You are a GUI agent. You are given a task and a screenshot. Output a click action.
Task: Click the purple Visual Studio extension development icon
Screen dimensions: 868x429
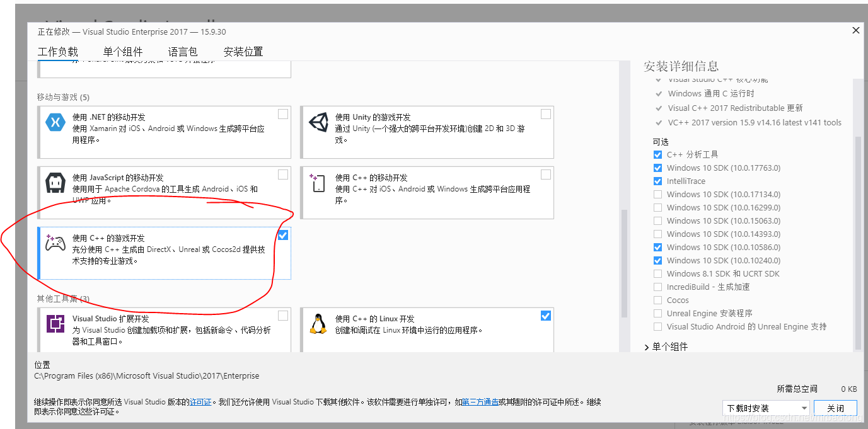(x=56, y=324)
